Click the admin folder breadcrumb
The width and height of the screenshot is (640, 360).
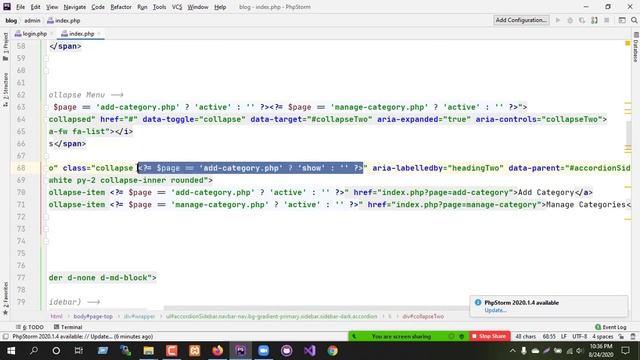tap(32, 20)
